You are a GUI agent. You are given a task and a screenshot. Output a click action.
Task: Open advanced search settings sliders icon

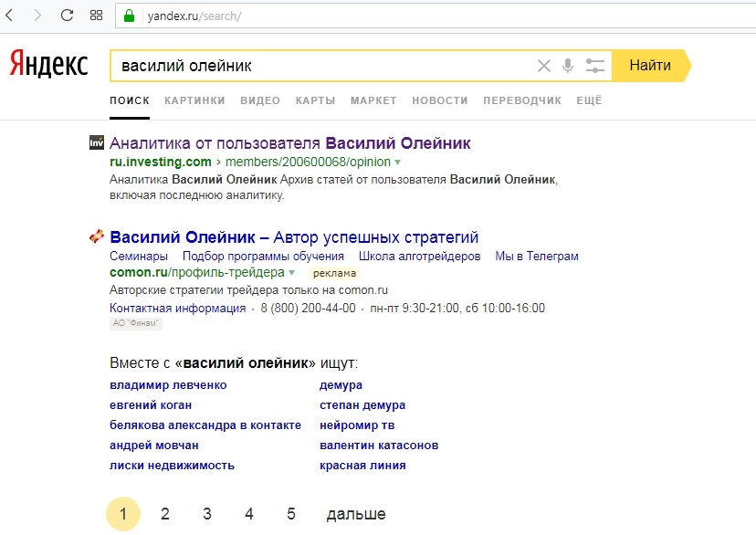[595, 66]
